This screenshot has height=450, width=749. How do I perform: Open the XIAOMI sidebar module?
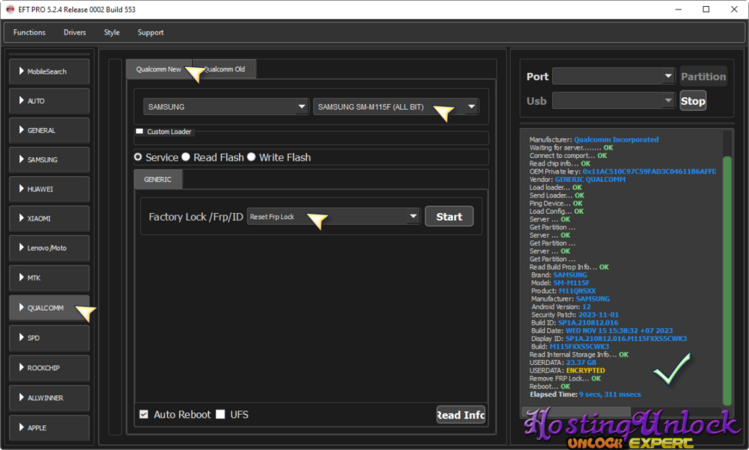49,219
